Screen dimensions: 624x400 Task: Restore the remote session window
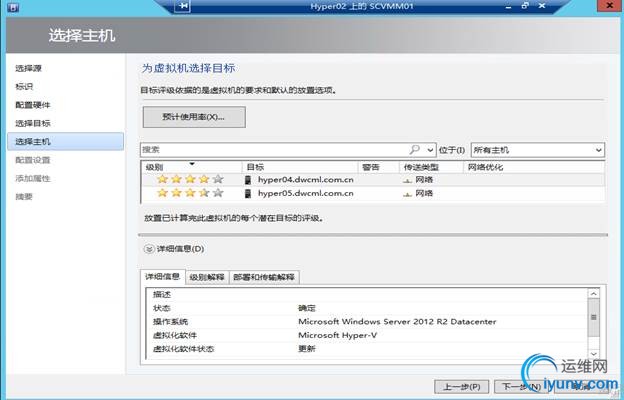click(525, 6)
